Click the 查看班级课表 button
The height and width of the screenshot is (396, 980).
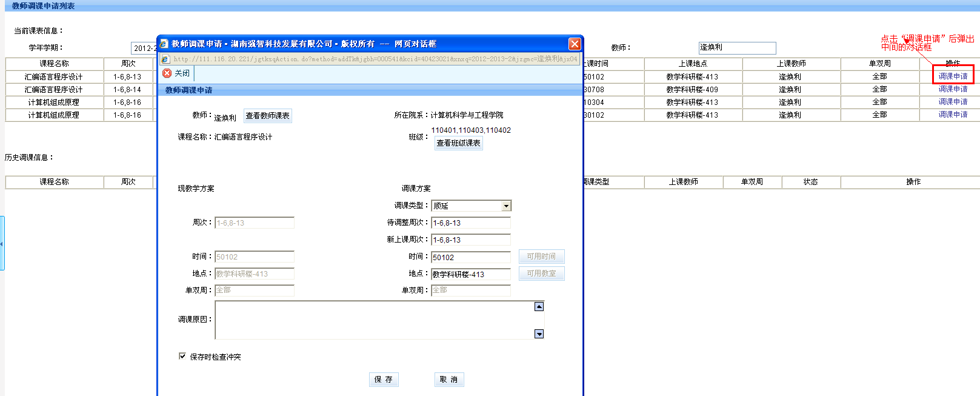pos(458,143)
